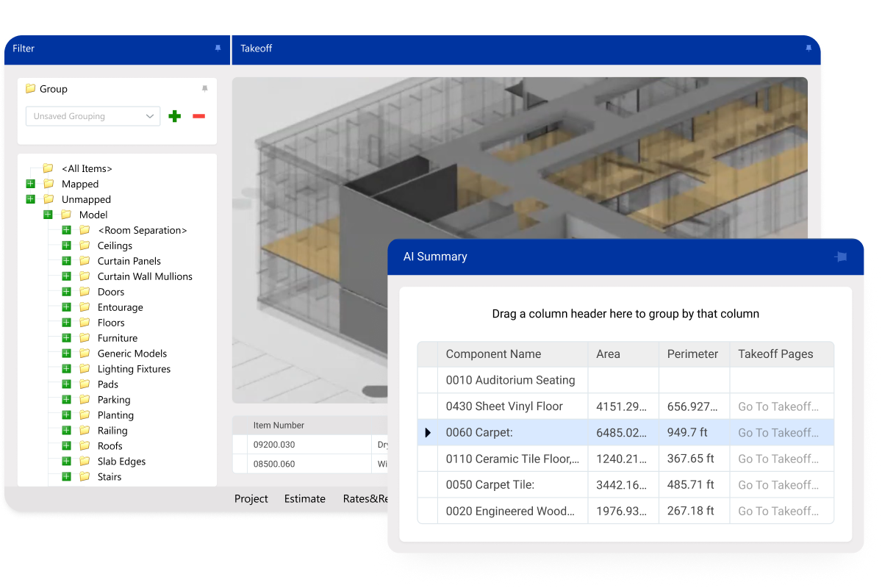
Task: Click the Doors folder icon
Action: (x=85, y=292)
